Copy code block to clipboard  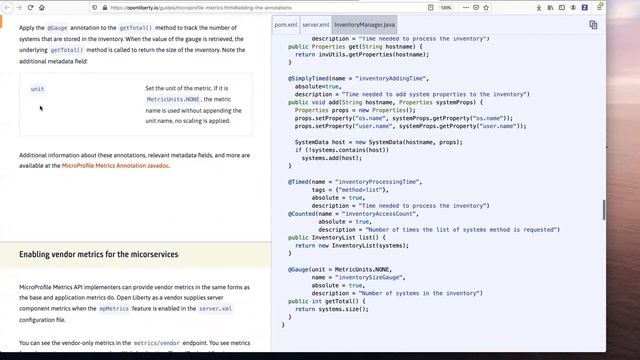593,25
